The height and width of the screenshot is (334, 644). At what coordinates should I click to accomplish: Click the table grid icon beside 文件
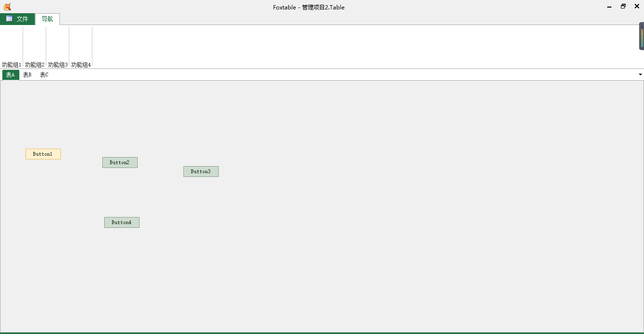coord(9,19)
